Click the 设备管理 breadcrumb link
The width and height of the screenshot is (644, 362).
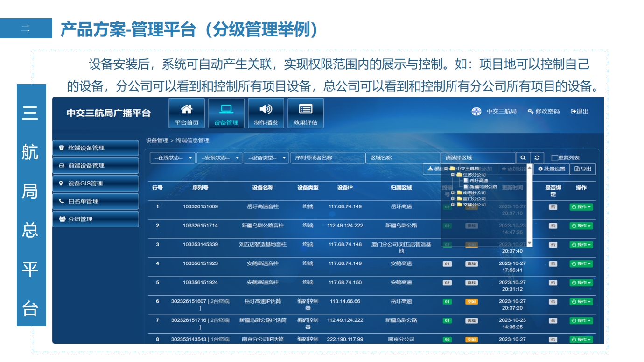[157, 140]
